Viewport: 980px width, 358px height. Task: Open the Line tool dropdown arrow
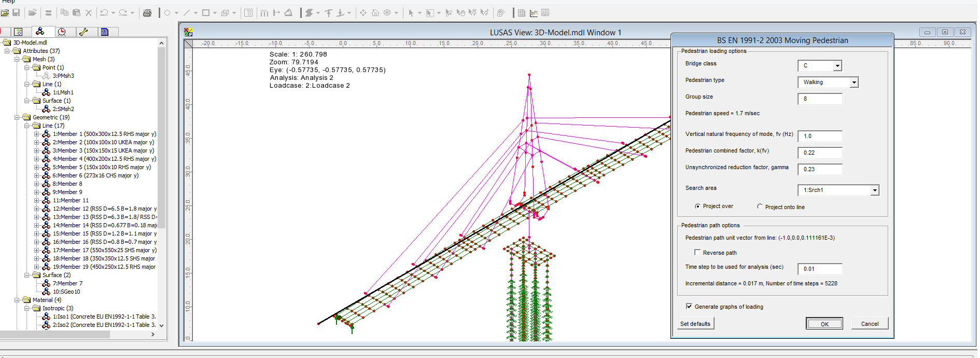point(195,13)
